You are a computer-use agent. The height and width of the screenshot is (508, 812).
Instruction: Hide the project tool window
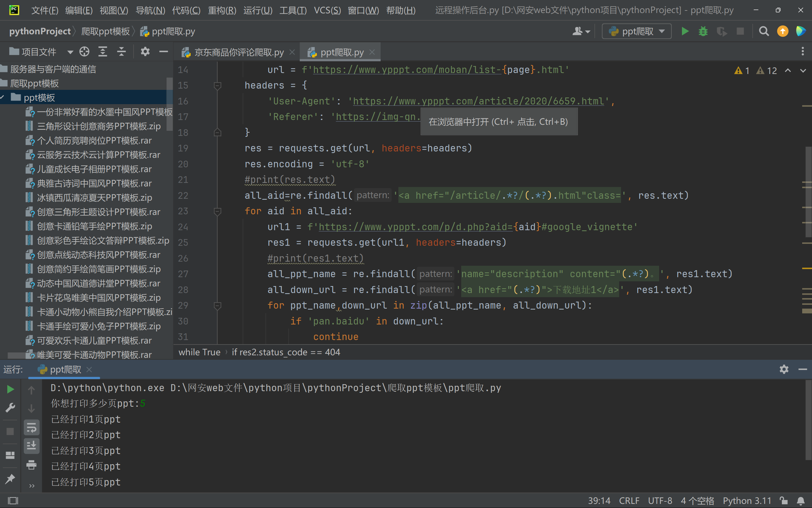point(163,52)
